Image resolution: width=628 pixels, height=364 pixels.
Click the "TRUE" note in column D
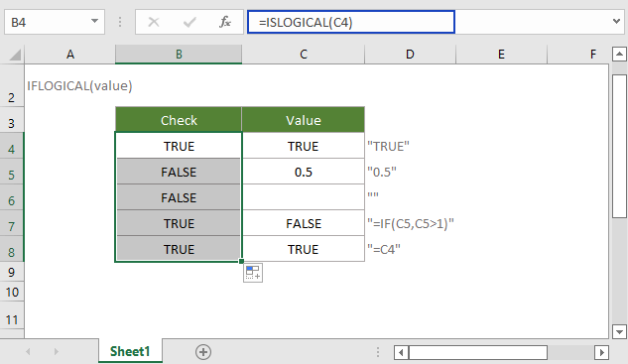tap(388, 146)
